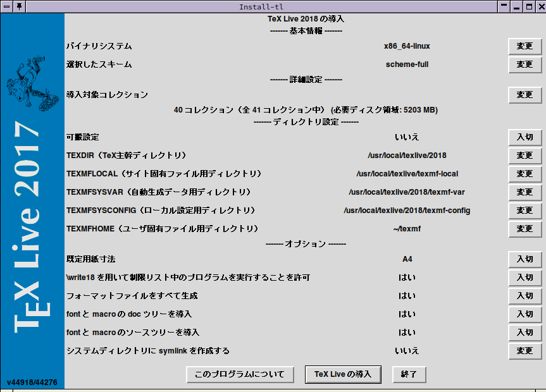Click the バイナリシステム label
This screenshot has width=546, height=392.
(x=99, y=46)
